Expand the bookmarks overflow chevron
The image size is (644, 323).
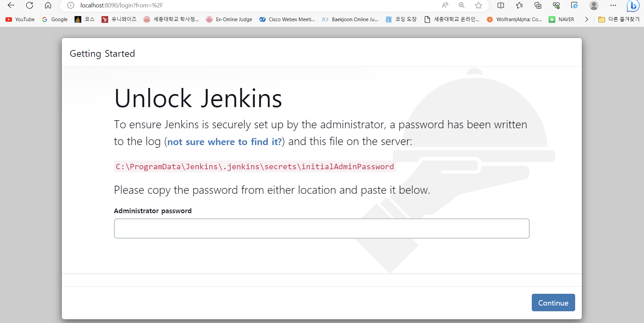pyautogui.click(x=587, y=19)
